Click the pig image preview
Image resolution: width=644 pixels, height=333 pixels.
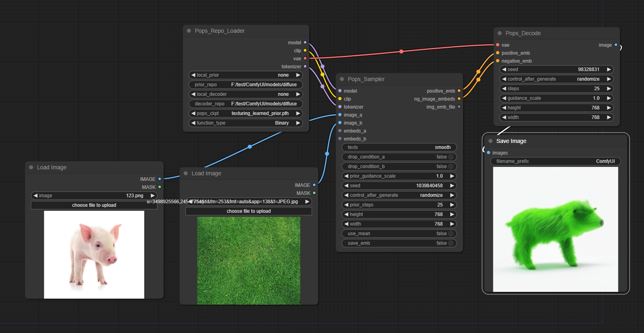(x=94, y=255)
